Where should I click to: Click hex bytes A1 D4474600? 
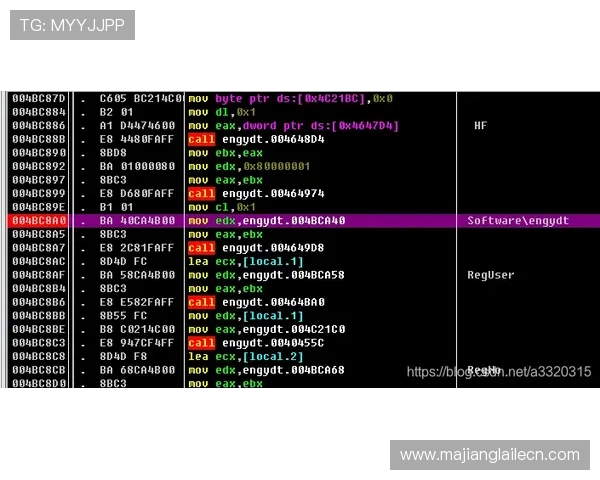[137, 126]
